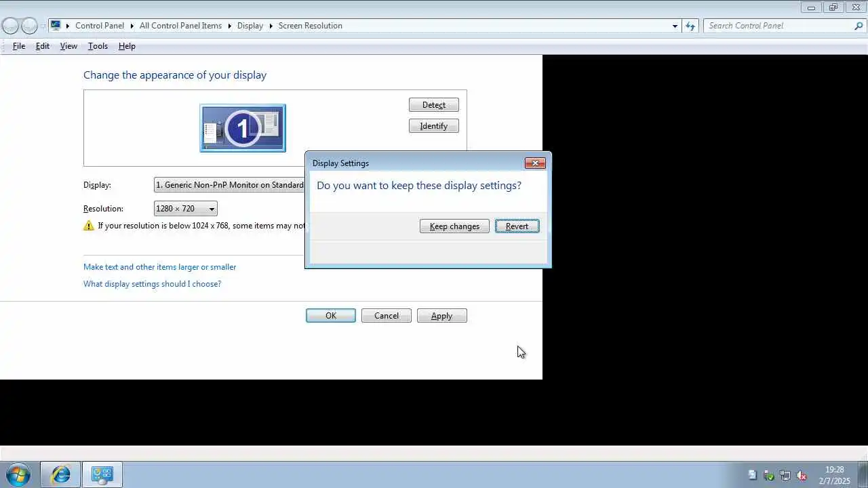868x488 pixels.
Task: Open the Windows Start menu
Action: pyautogui.click(x=18, y=474)
